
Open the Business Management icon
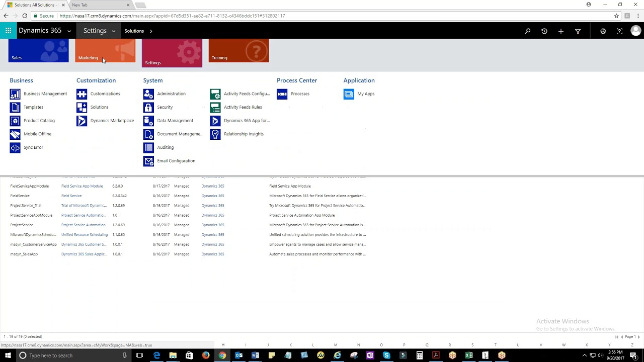pos(15,94)
